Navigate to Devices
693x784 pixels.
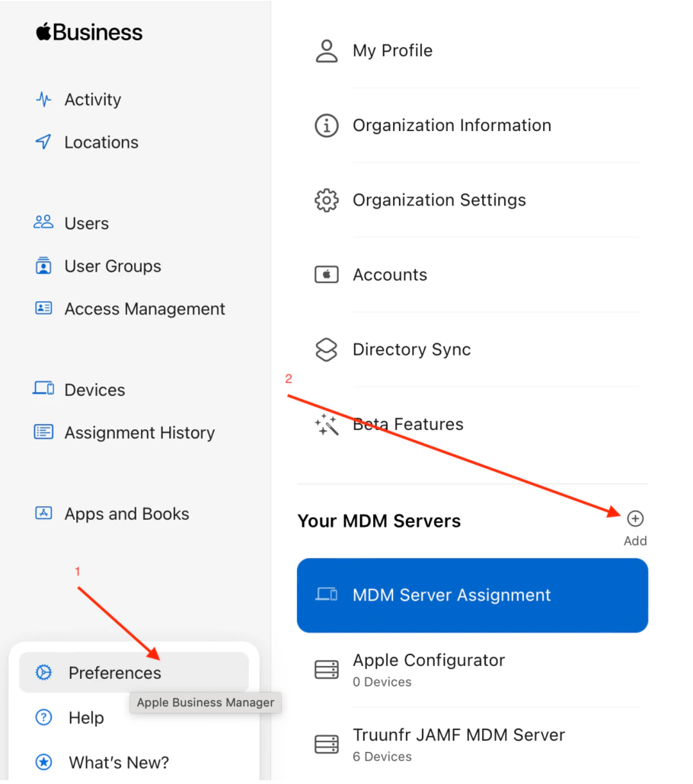95,390
